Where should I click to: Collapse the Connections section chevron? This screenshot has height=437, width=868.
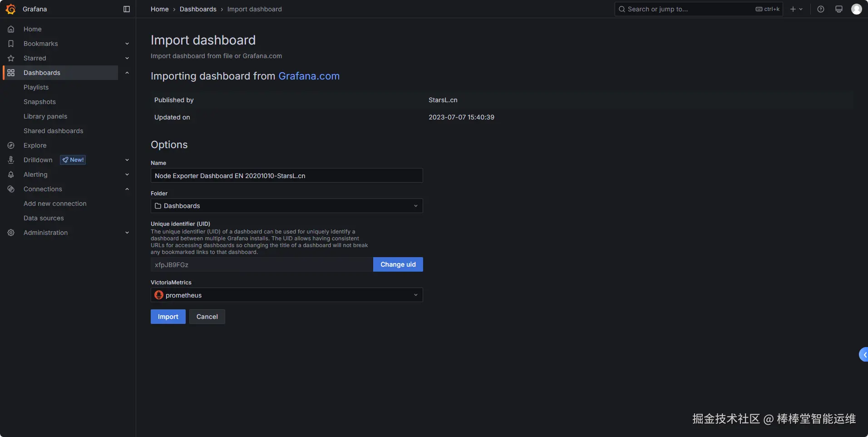point(127,189)
